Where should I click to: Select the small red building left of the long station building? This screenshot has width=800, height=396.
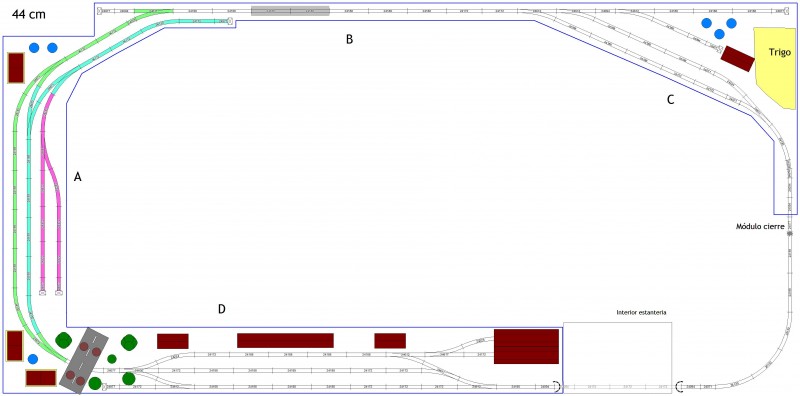pyautogui.click(x=173, y=341)
